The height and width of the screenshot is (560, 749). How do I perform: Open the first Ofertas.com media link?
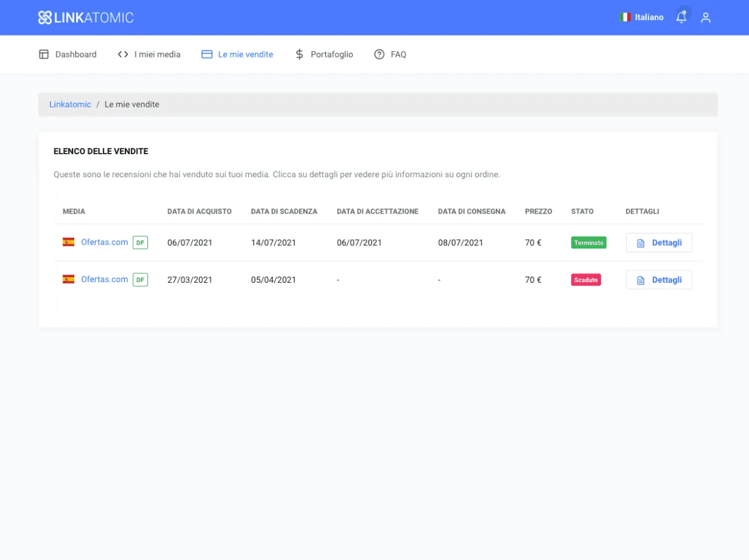tap(104, 242)
